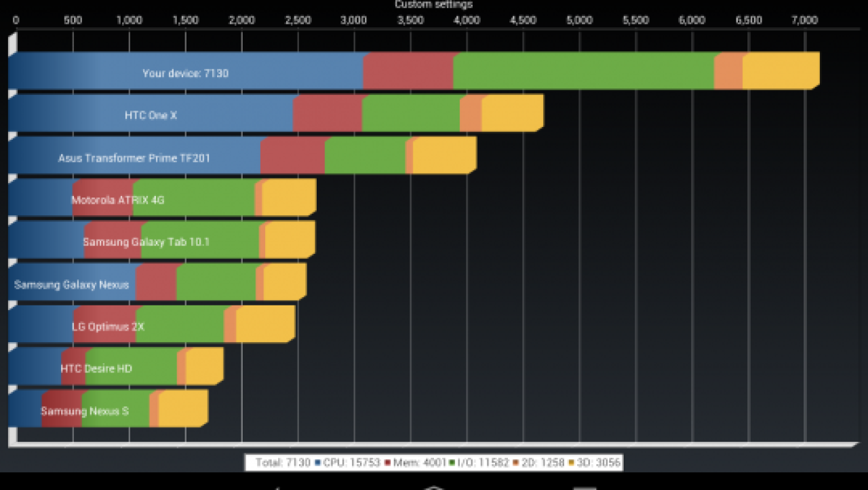Click the "500" axis tick label
The height and width of the screenshot is (490, 868).
click(x=73, y=20)
